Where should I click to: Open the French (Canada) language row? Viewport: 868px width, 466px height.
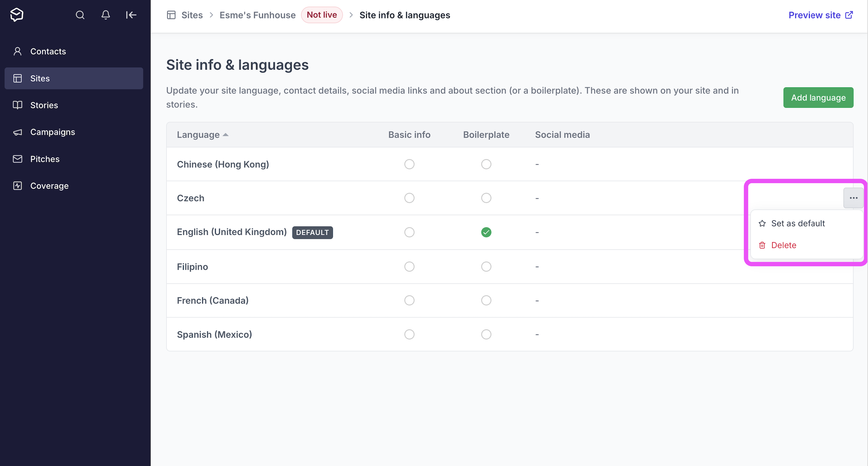(509, 300)
